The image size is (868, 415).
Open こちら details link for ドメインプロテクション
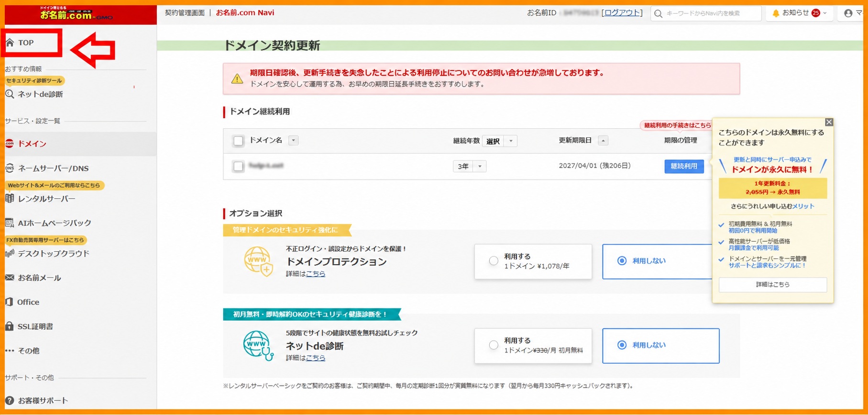pyautogui.click(x=316, y=274)
